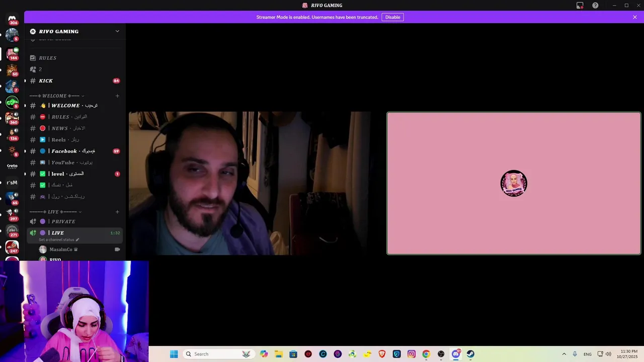Viewport: 644px width, 362px height.
Task: Open Discord help question mark icon
Action: pos(595,6)
